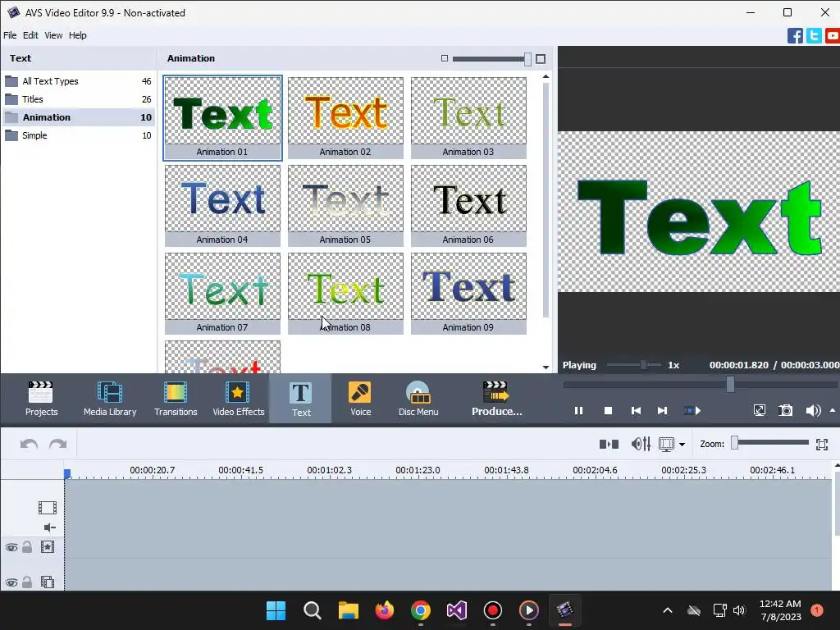The height and width of the screenshot is (630, 840).
Task: Open the Facebook link icon
Action: tap(795, 36)
